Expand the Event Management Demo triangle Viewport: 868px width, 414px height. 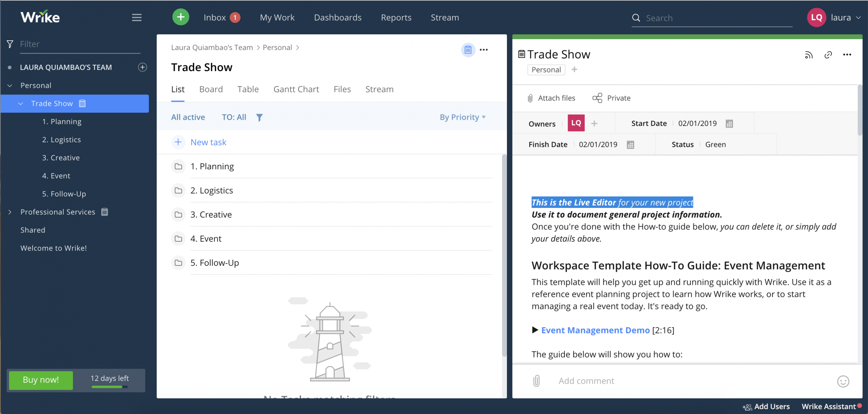[535, 330]
